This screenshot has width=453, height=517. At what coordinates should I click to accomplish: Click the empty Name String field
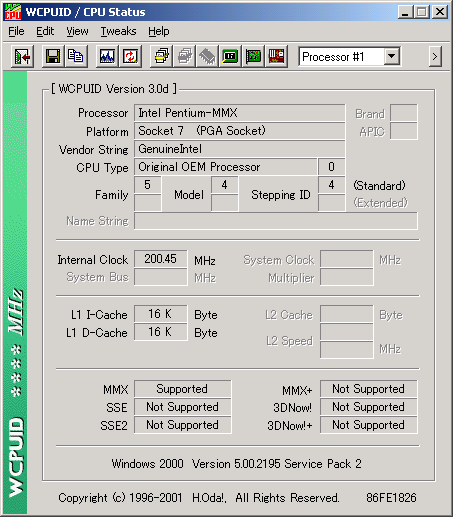click(276, 221)
